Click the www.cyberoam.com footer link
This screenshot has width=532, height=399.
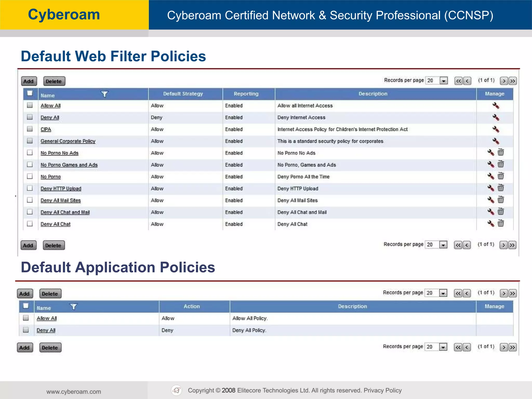click(x=74, y=392)
